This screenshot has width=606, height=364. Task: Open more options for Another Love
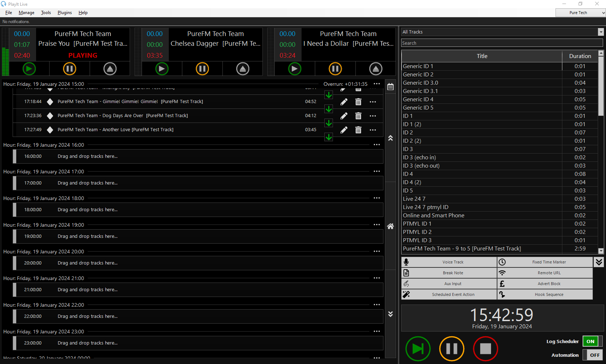[x=373, y=130]
